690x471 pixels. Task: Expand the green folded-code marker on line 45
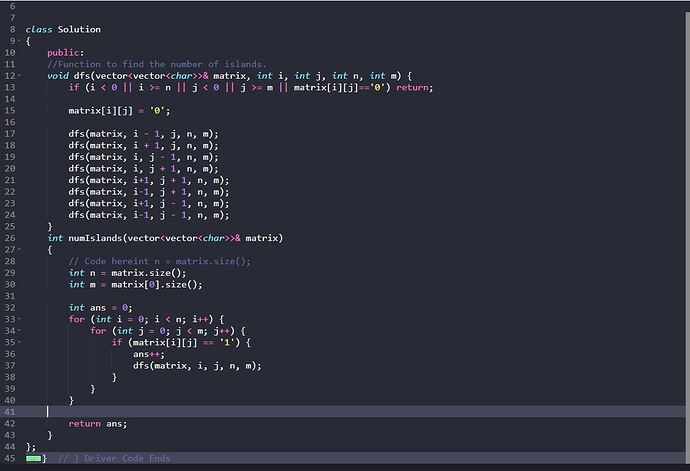tap(33, 458)
